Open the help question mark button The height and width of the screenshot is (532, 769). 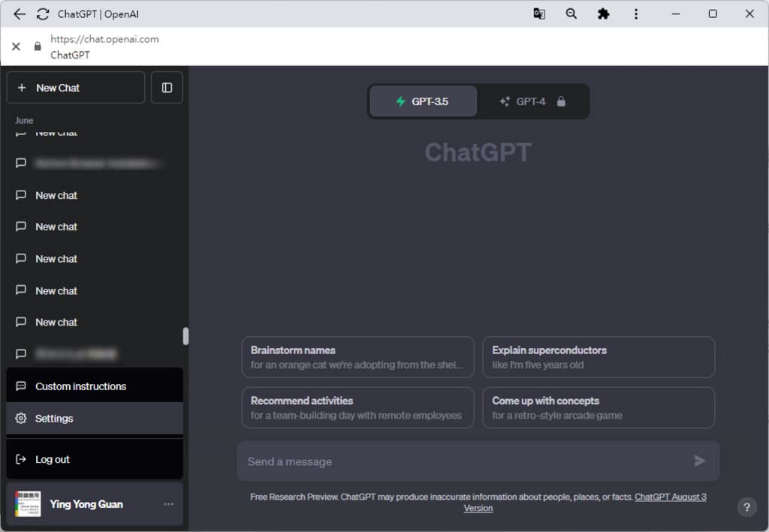(746, 507)
